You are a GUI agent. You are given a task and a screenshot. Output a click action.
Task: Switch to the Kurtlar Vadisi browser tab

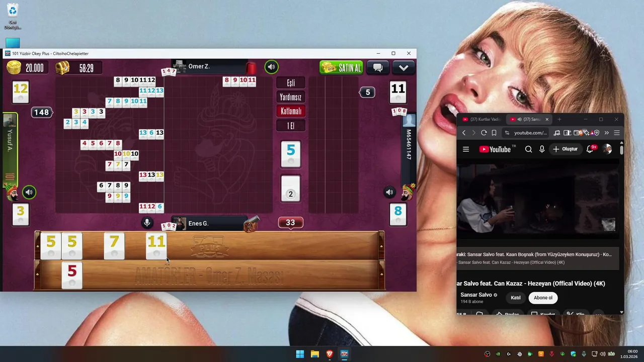(x=481, y=119)
